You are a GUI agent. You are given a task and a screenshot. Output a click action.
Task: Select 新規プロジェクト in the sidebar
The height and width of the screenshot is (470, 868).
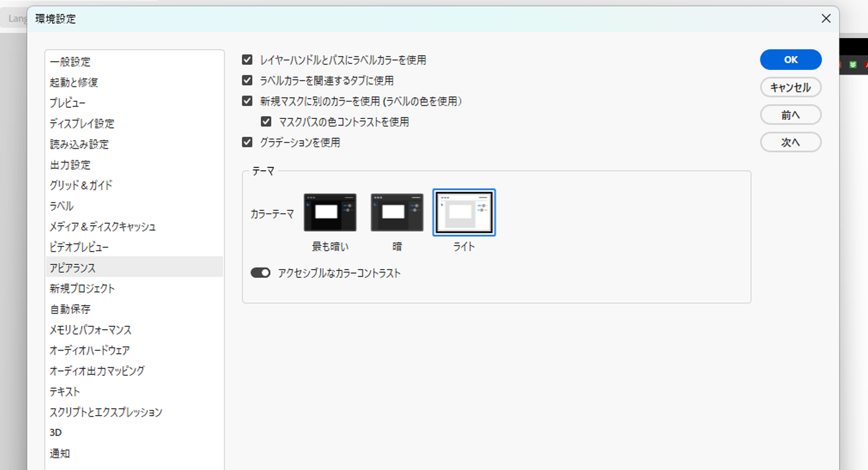click(134, 289)
